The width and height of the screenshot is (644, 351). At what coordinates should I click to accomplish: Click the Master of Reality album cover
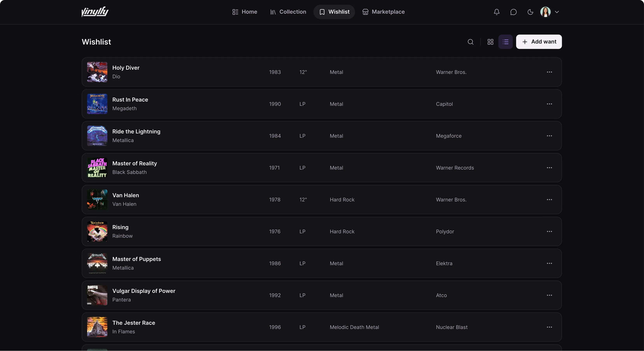[x=97, y=168]
